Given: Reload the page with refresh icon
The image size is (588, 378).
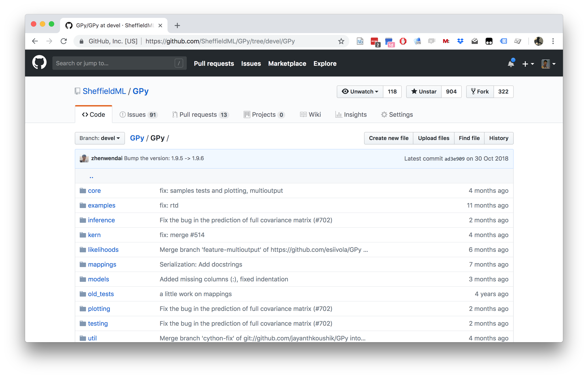Looking at the screenshot, I should tap(64, 41).
